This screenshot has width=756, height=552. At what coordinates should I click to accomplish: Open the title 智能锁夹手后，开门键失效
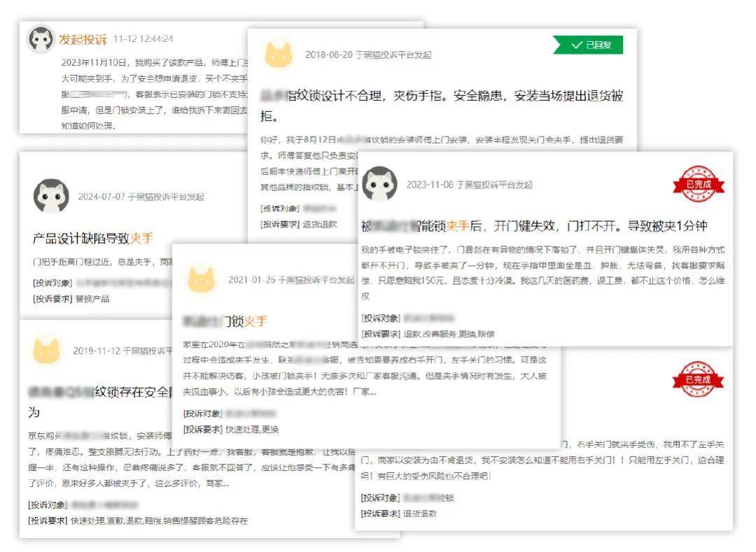534,226
